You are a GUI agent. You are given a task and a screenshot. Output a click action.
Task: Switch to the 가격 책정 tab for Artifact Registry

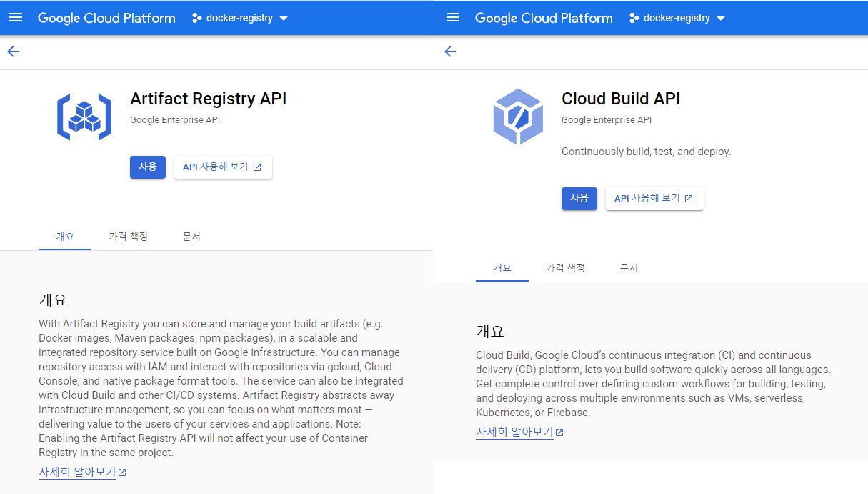128,236
